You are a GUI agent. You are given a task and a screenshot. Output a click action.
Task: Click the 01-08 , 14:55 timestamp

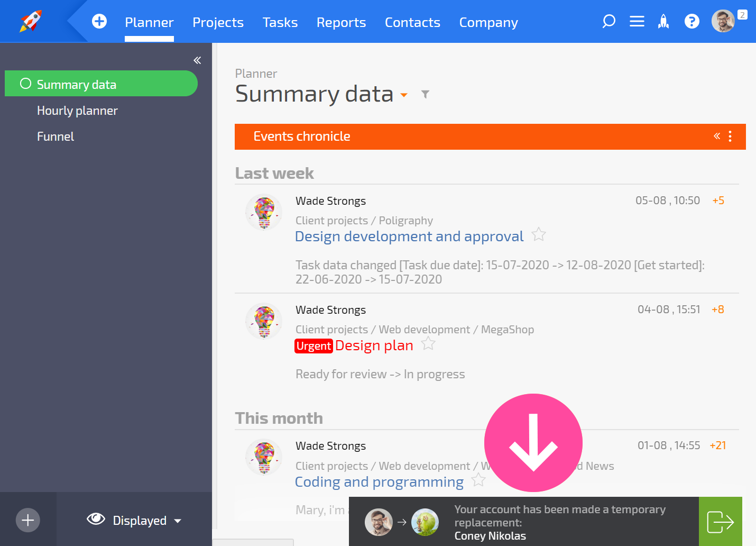pyautogui.click(x=669, y=445)
